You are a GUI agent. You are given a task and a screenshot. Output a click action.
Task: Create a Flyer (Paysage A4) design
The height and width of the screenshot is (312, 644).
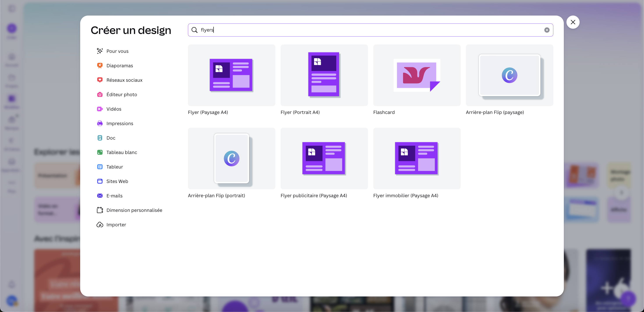tap(232, 75)
